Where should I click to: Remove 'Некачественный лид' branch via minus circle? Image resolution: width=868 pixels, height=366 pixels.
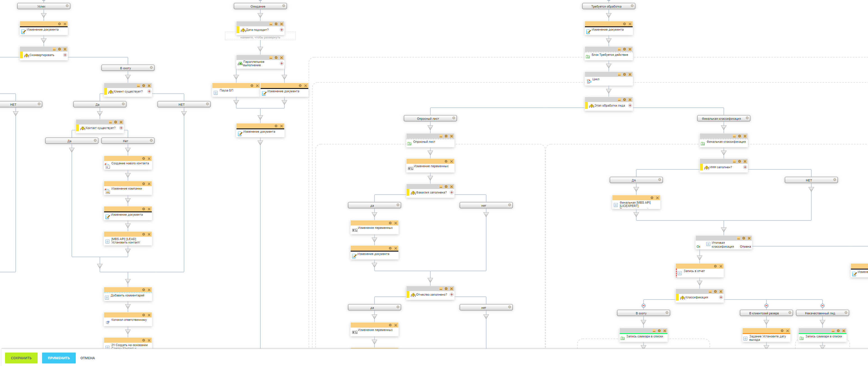(823, 306)
